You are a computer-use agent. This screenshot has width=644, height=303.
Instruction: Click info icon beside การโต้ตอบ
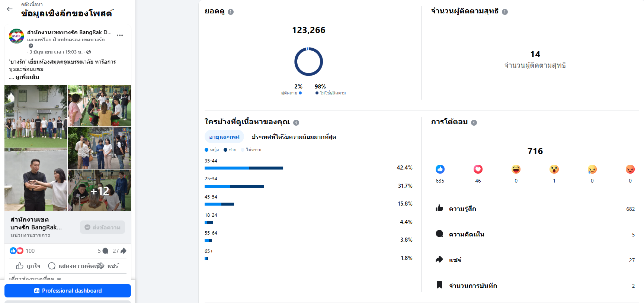click(x=474, y=123)
